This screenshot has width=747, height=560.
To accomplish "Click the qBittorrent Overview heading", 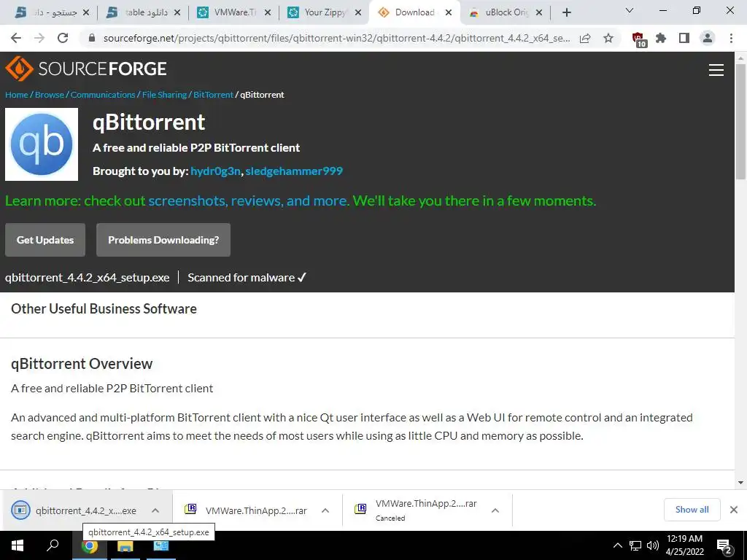I will coord(82,364).
